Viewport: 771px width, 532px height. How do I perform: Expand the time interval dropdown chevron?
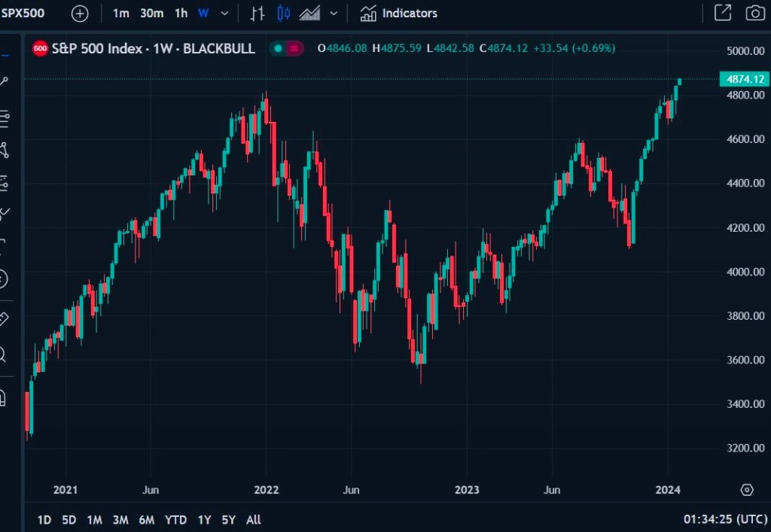click(x=224, y=14)
